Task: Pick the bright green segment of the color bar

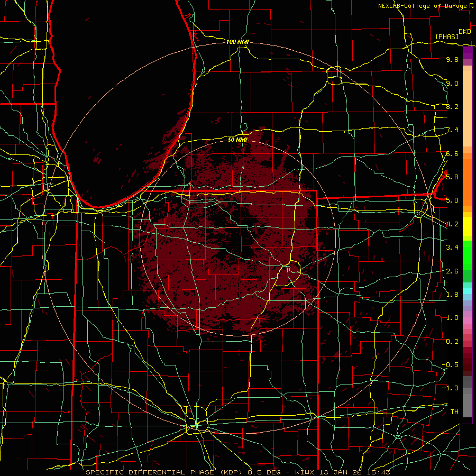Action: coord(467,255)
